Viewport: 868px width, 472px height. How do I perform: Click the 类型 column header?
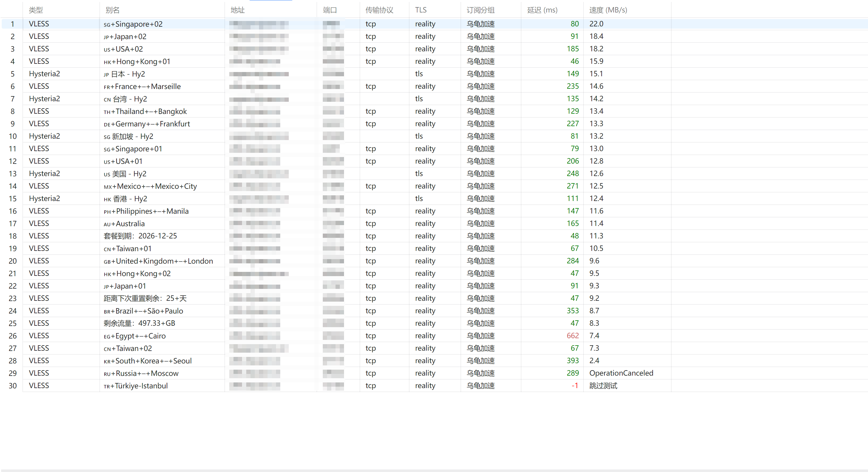coord(61,10)
